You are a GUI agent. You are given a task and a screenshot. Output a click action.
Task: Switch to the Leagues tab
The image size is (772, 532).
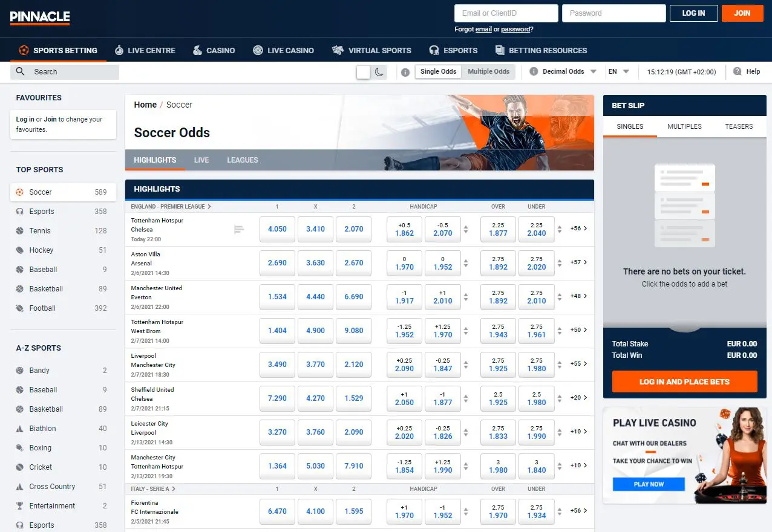(243, 160)
